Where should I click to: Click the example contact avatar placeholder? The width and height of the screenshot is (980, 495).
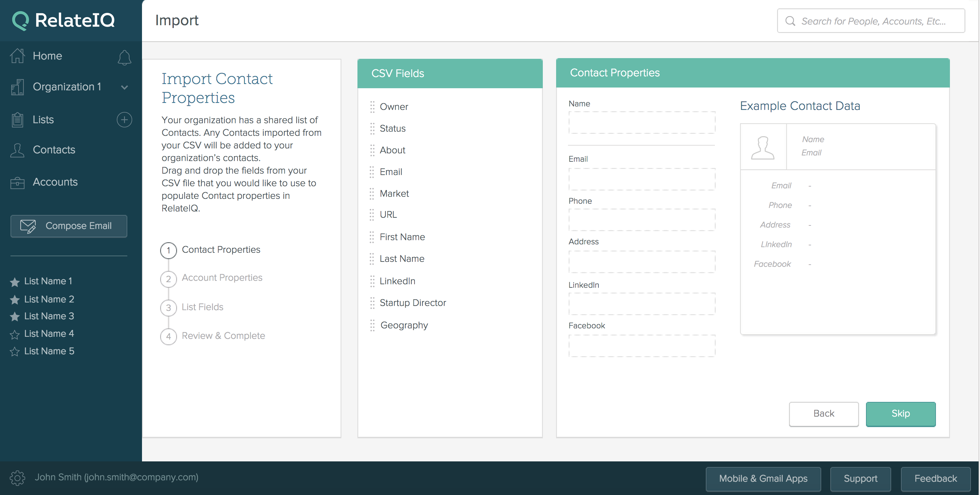pyautogui.click(x=763, y=147)
